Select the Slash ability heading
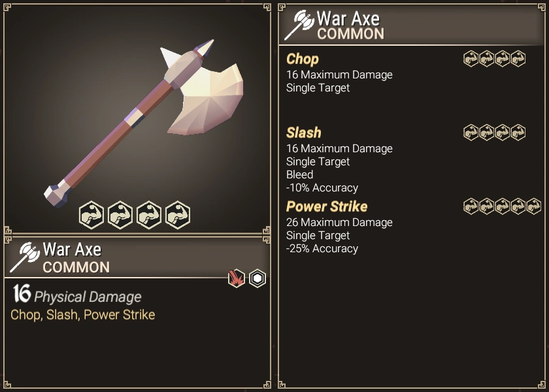Image resolution: width=549 pixels, height=392 pixels. click(x=303, y=133)
